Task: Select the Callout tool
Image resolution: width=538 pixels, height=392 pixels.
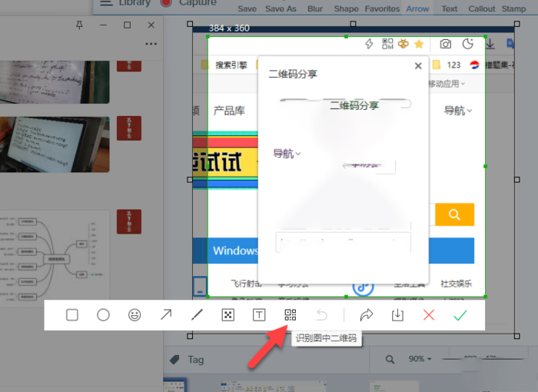Action: click(482, 9)
